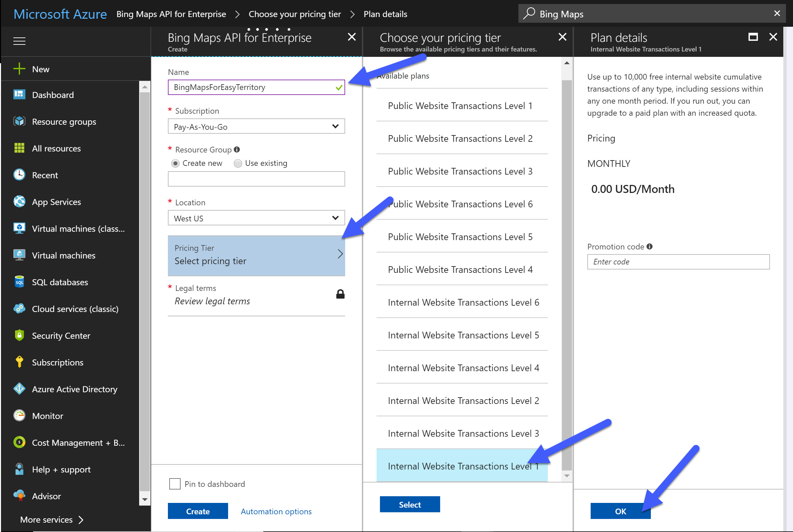Click the Virtual machines (classic) icon
This screenshot has width=793, height=532.
tap(19, 228)
